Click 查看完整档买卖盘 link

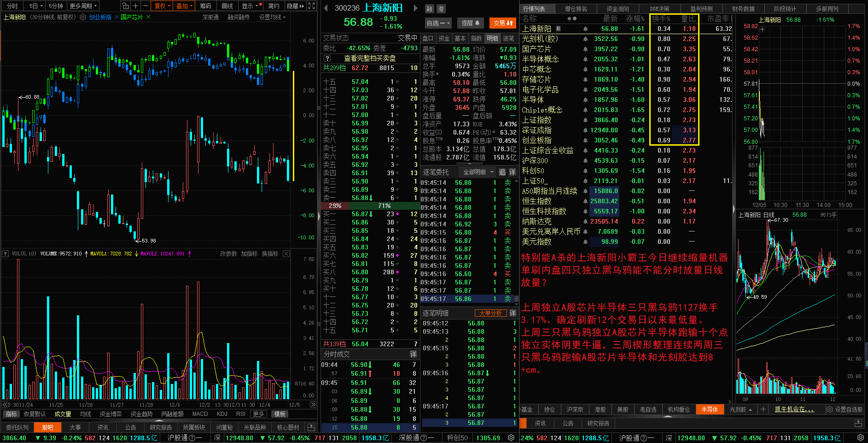tap(370, 59)
